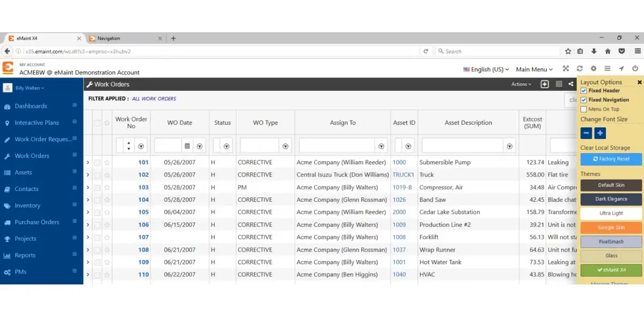Image resolution: width=644 pixels, height=322 pixels.
Task: Click the share icon in Work Orders bar
Action: [571, 84]
